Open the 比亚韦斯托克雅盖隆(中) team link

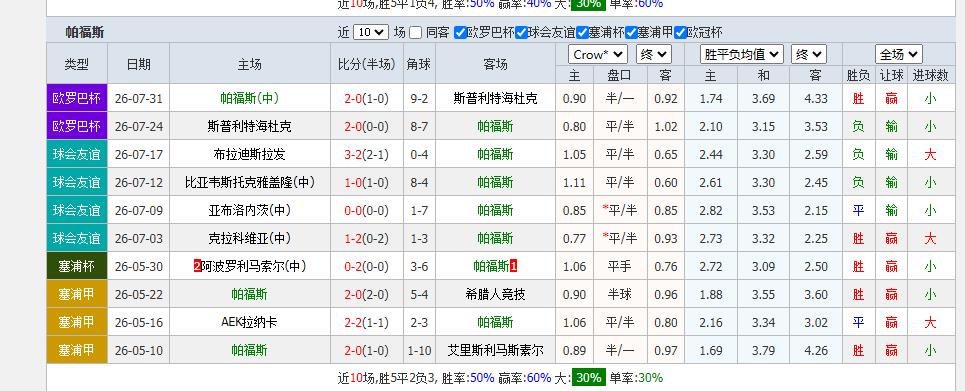pos(249,182)
